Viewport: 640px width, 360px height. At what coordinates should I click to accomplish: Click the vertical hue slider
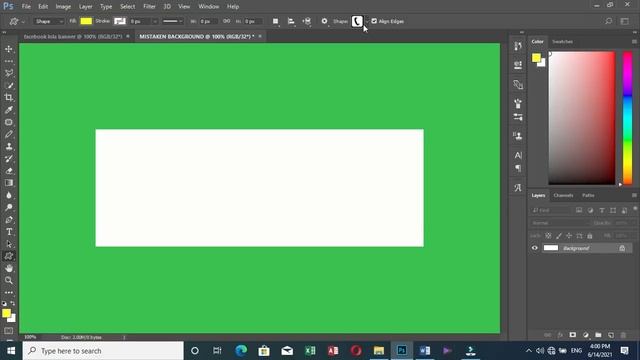(x=627, y=118)
